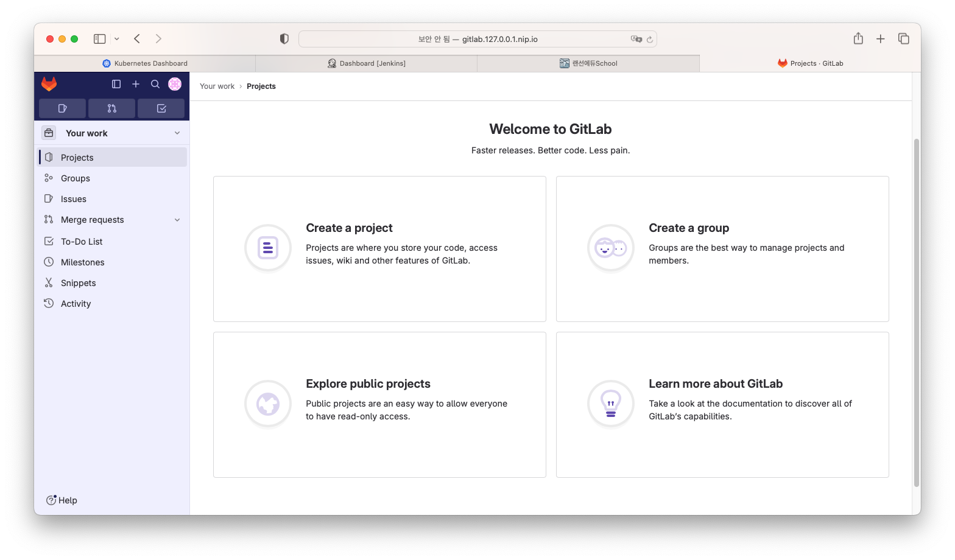Click the Learn more lightbulb illustration

point(611,404)
